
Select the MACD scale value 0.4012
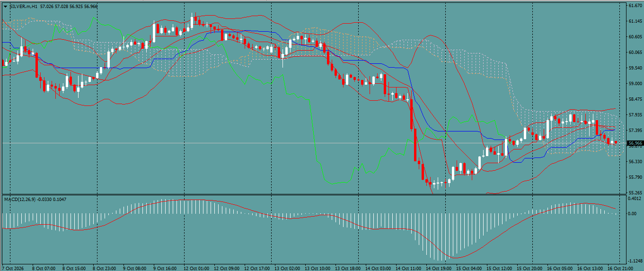[635, 199]
